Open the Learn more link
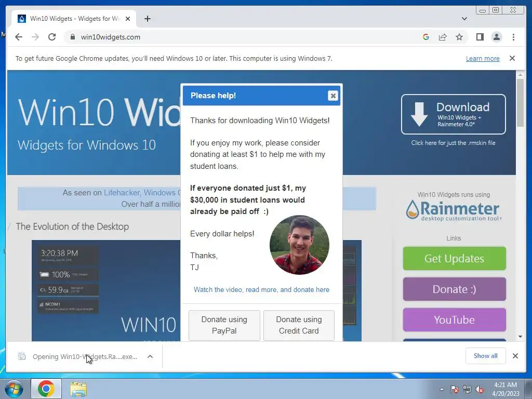Viewport: 532px width, 399px height. (483, 58)
